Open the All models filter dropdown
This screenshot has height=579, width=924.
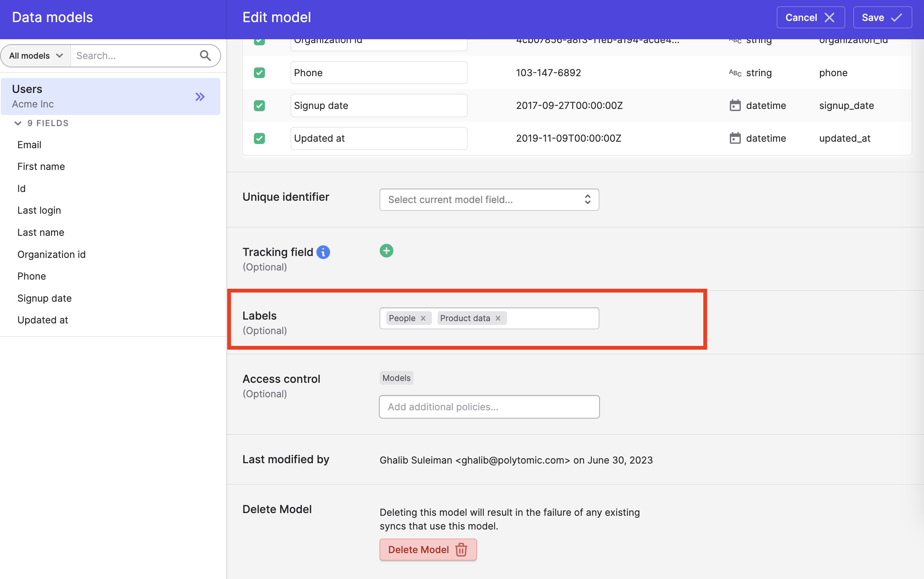click(36, 56)
